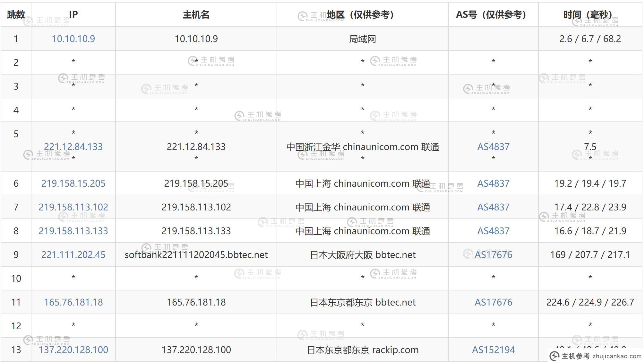Select hop number 12 cell
644x364 pixels.
[16, 326]
